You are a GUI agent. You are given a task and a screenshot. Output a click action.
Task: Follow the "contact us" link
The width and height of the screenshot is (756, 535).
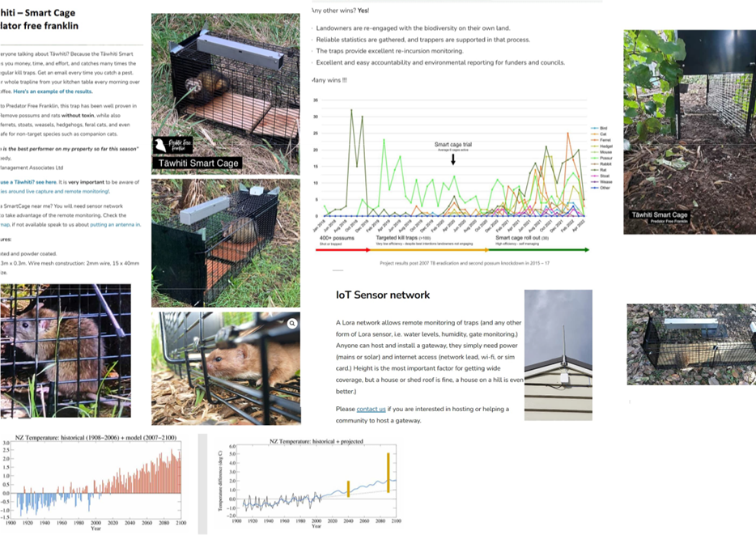tap(371, 410)
